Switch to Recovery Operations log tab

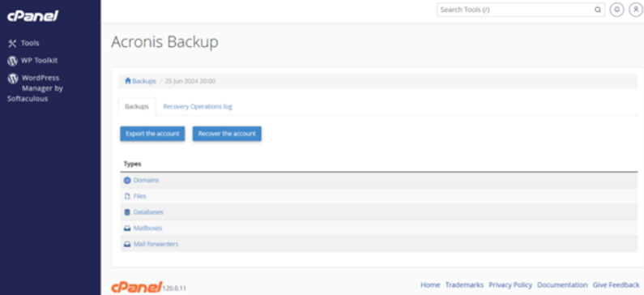point(198,106)
